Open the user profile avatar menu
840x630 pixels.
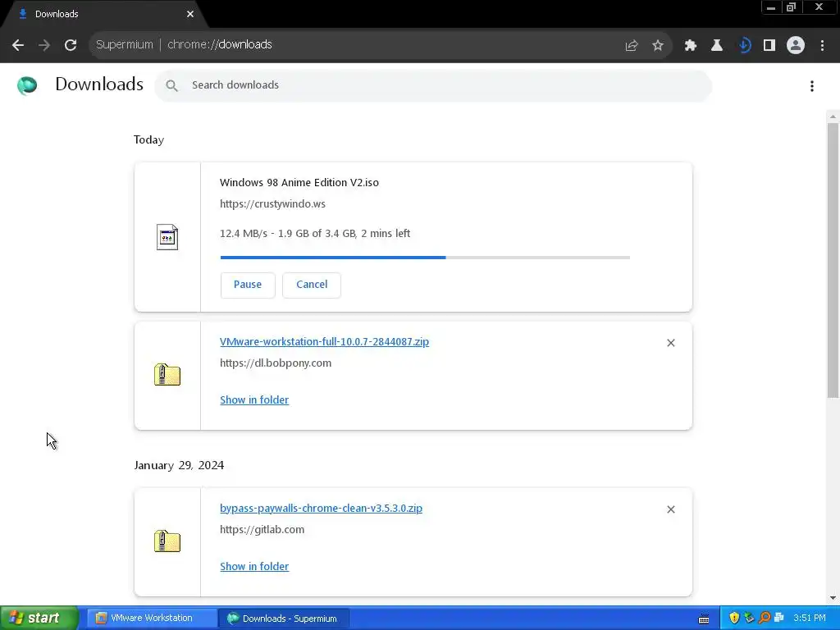pos(796,46)
